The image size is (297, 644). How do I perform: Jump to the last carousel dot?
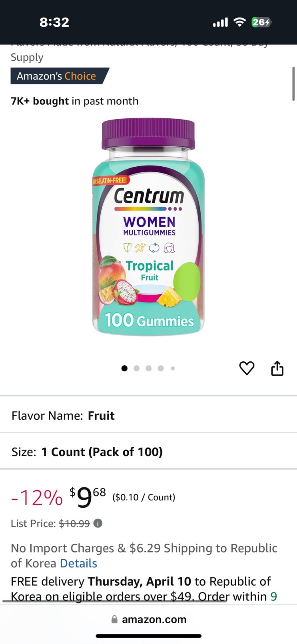(x=173, y=368)
